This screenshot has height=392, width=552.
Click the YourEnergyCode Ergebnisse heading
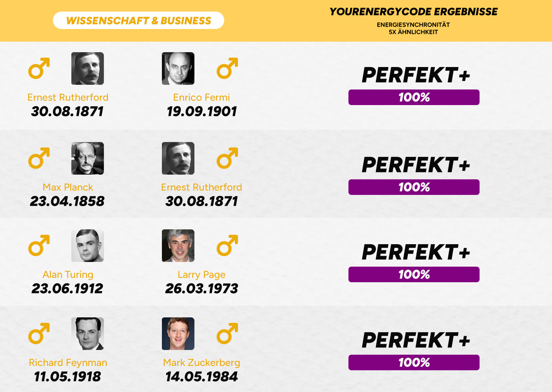[413, 12]
